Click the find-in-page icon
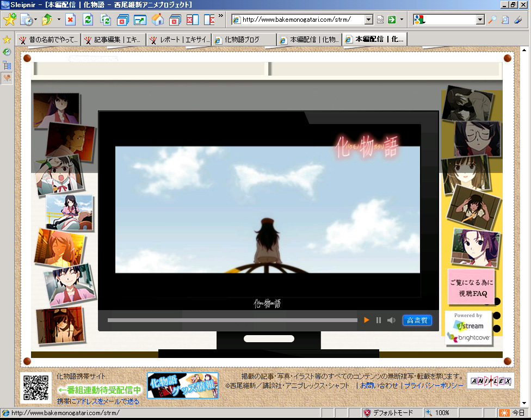This screenshot has width=531, height=420. point(505,20)
